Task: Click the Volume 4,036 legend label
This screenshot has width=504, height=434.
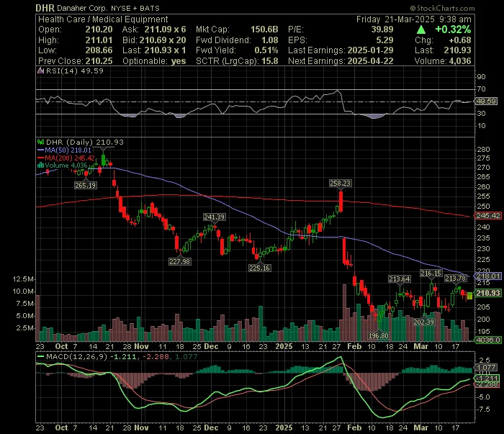Action: tap(66, 166)
